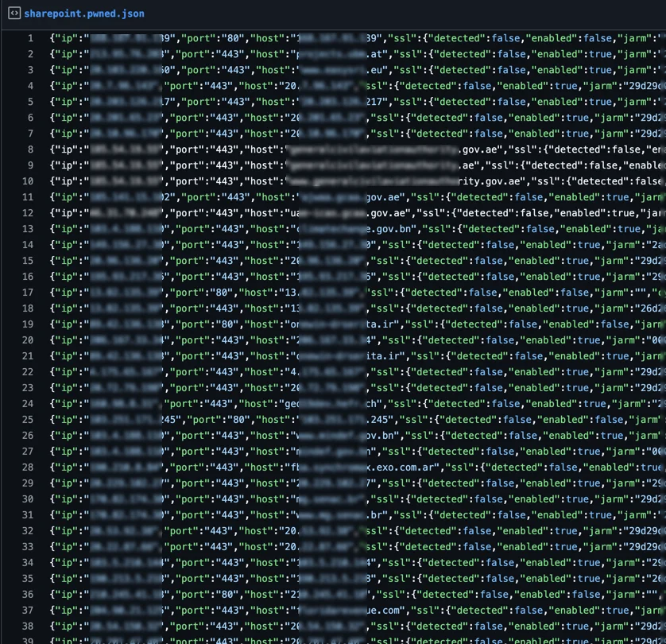Select line number 9
666x644 pixels.
tap(30, 165)
